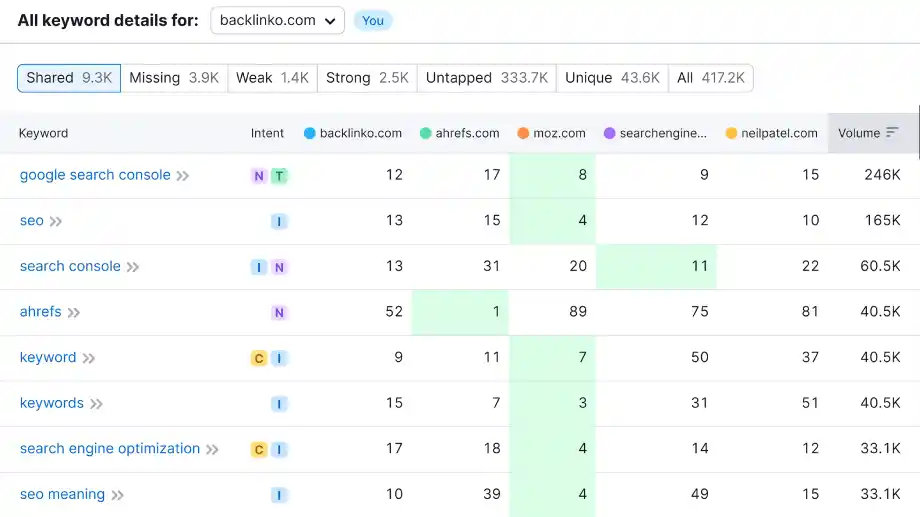Click the You badge next to domain
This screenshot has height=517, width=920.
click(373, 21)
